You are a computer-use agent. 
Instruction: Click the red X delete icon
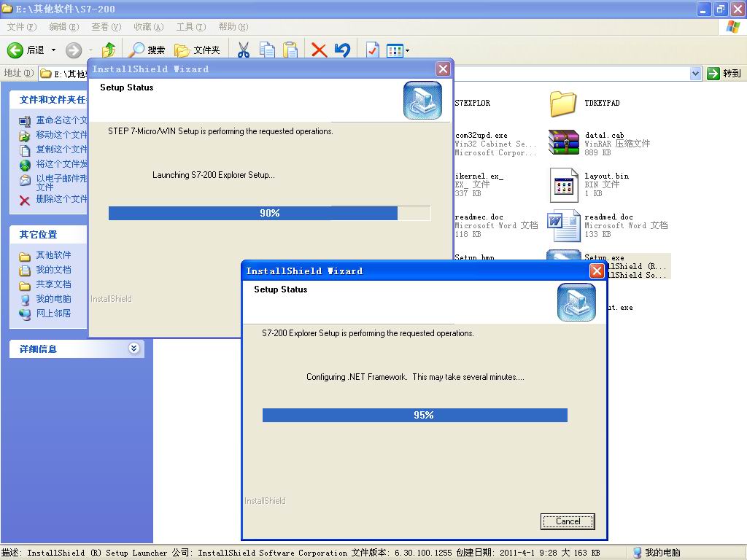(x=319, y=50)
